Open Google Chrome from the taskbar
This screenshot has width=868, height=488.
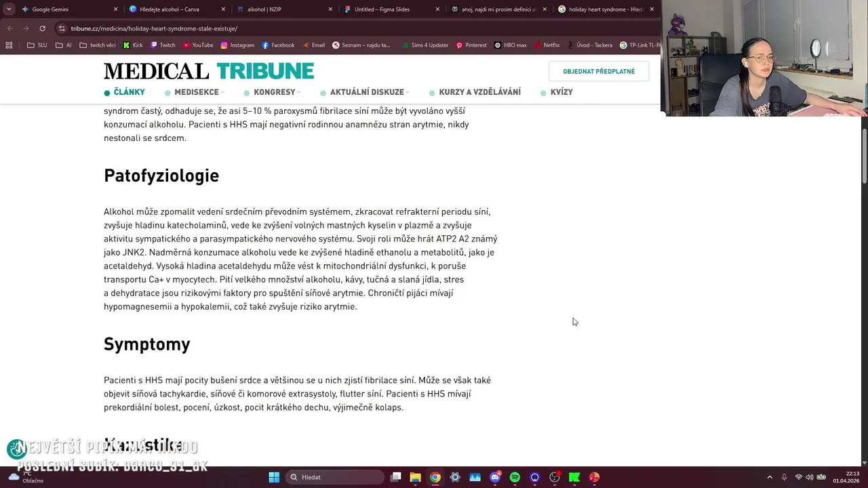435,477
